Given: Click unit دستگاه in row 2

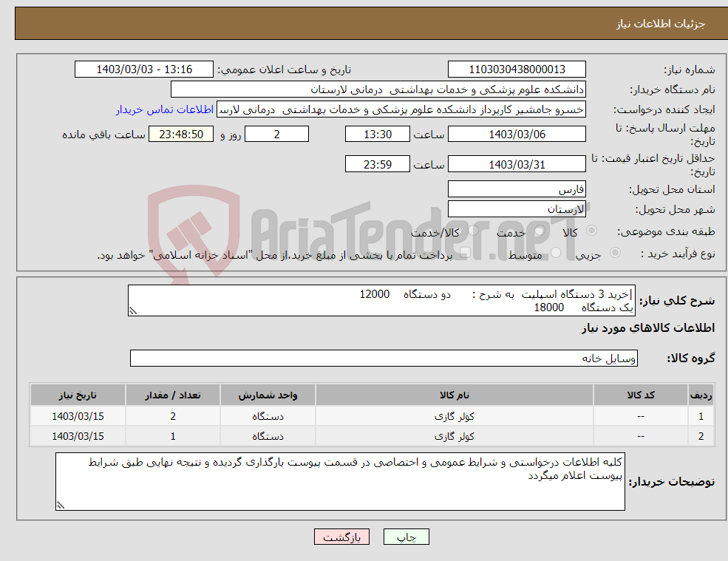Looking at the screenshot, I should point(268,437).
